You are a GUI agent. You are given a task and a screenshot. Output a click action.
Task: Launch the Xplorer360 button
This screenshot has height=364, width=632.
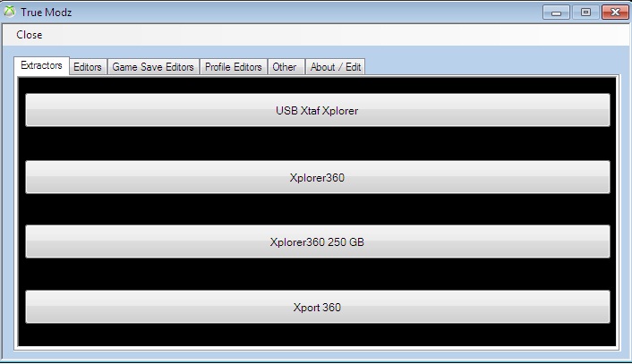tap(318, 177)
